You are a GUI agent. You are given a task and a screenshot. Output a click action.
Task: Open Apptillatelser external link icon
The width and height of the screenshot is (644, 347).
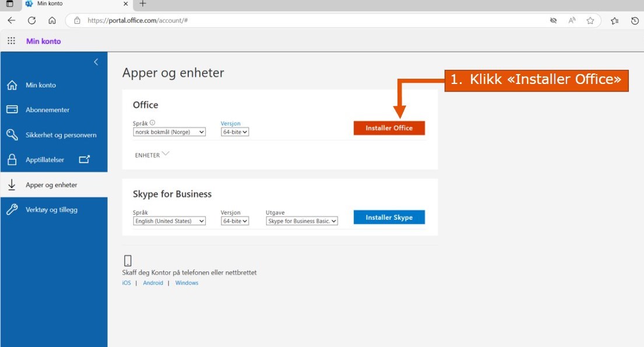84,159
